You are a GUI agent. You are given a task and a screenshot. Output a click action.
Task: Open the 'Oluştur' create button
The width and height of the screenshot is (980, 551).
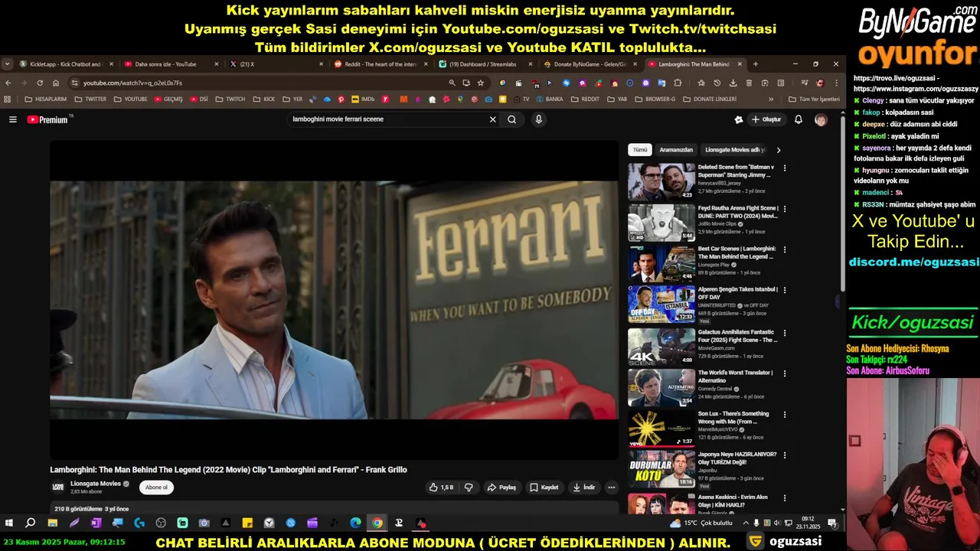pyautogui.click(x=766, y=119)
